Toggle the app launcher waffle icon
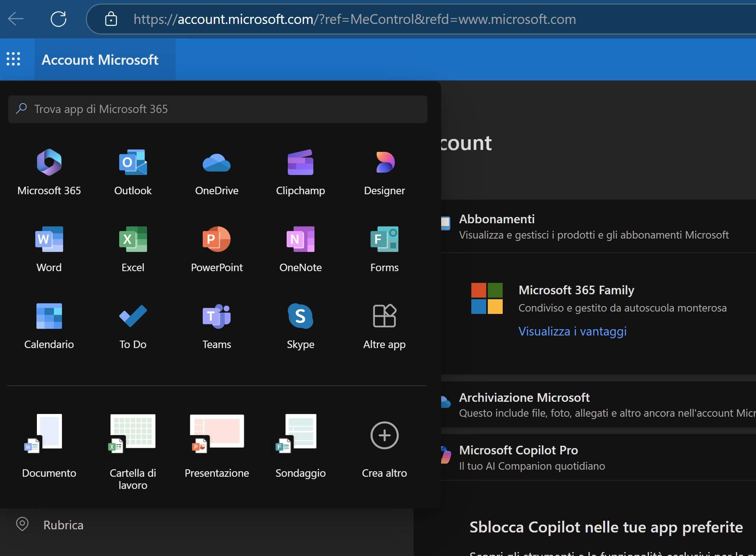The image size is (756, 556). coord(13,59)
